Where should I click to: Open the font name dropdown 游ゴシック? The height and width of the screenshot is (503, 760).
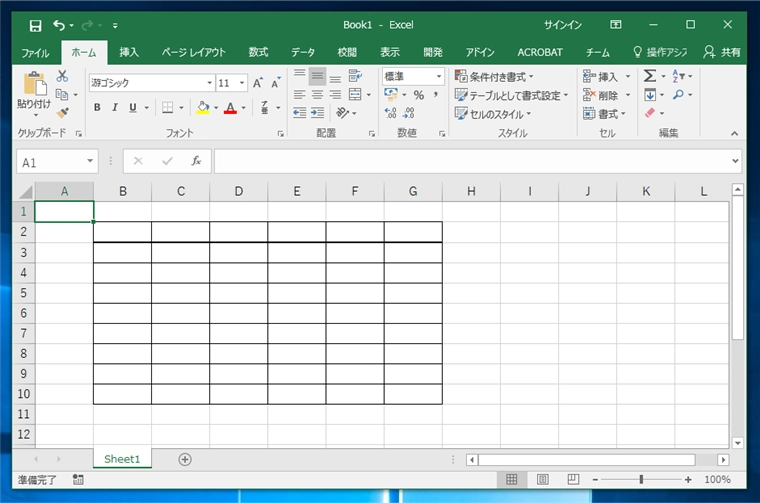(x=209, y=83)
